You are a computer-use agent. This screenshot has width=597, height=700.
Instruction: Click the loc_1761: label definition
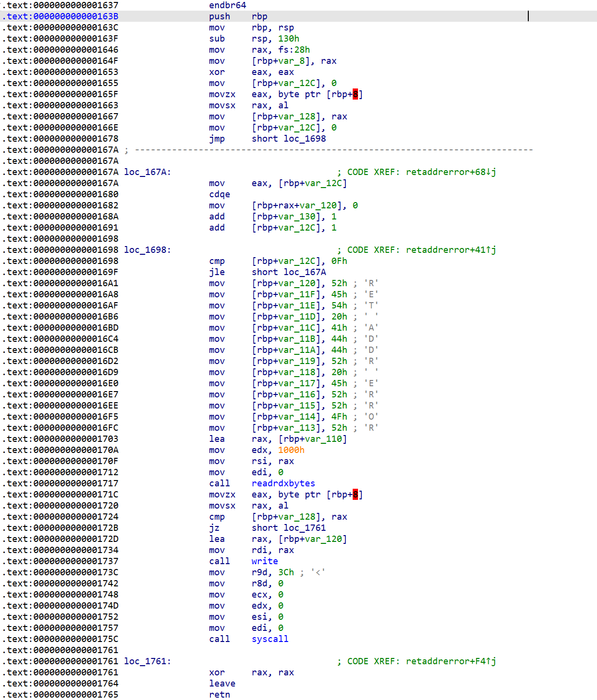[x=147, y=661]
